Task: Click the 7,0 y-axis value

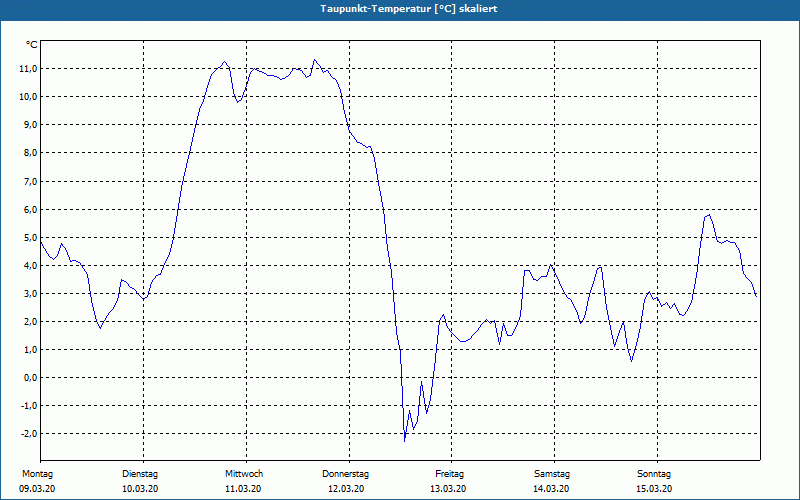Action: pos(30,182)
